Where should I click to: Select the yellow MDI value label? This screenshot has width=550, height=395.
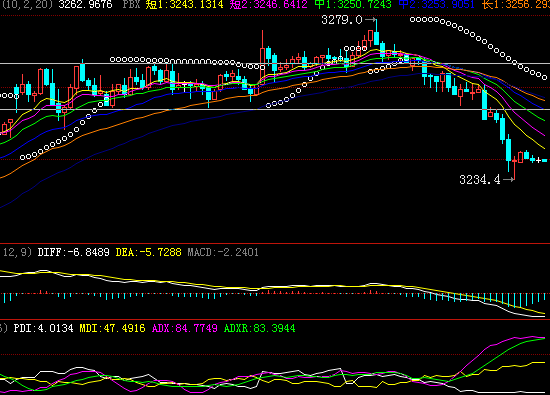[x=112, y=328]
